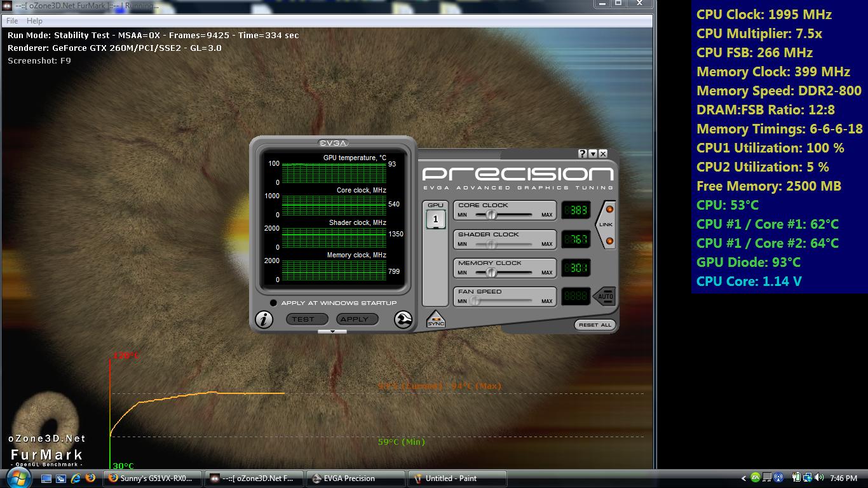Switch to Sunny's G51VX Firefox taskbar item
Screen dimensions: 868x488
tap(153, 478)
